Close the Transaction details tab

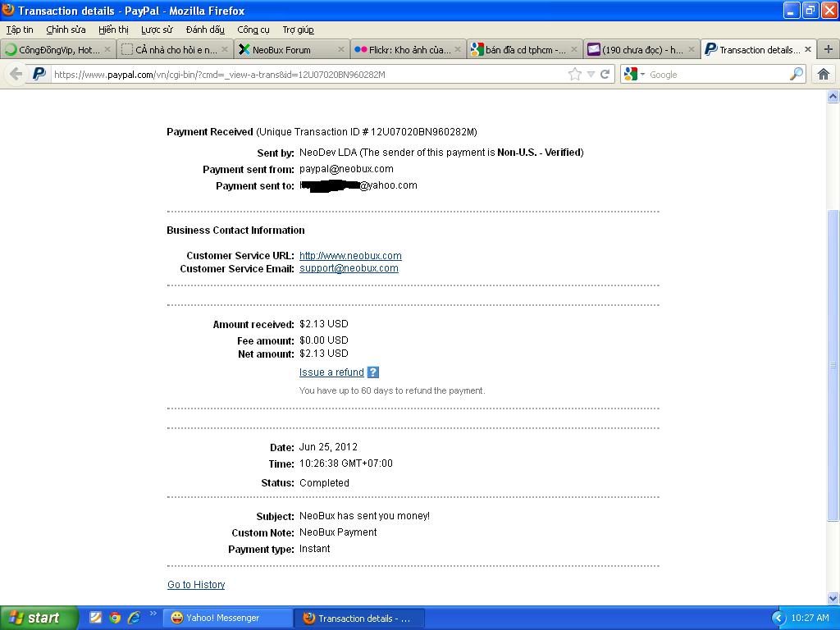[808, 49]
